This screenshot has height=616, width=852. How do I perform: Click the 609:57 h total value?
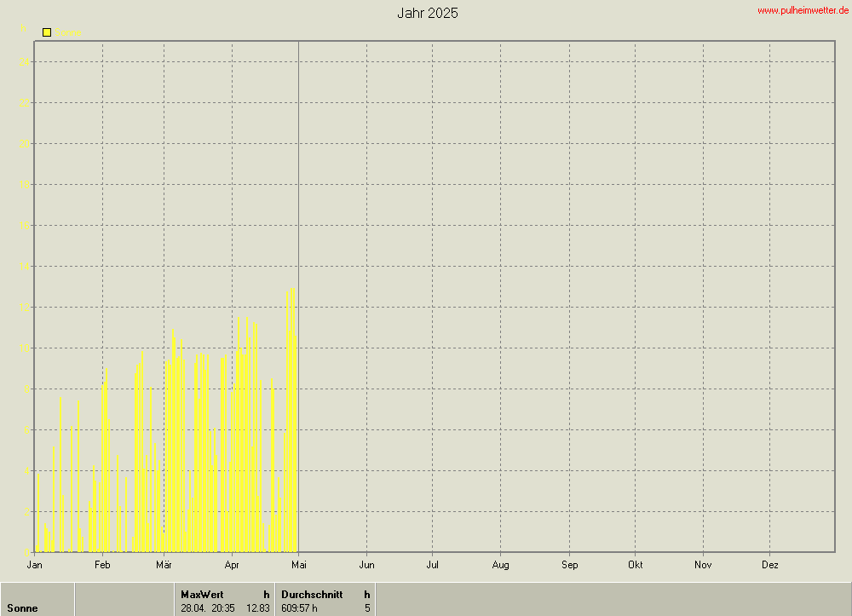(299, 608)
